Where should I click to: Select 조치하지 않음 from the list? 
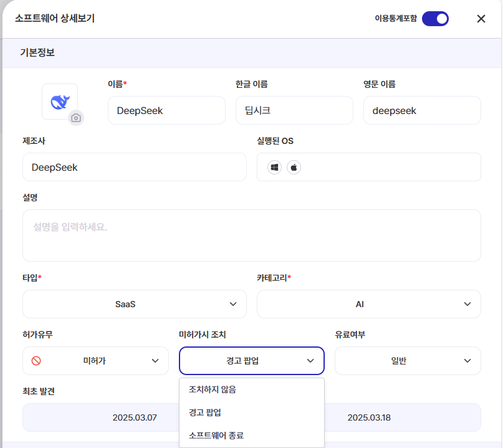pyautogui.click(x=252, y=389)
